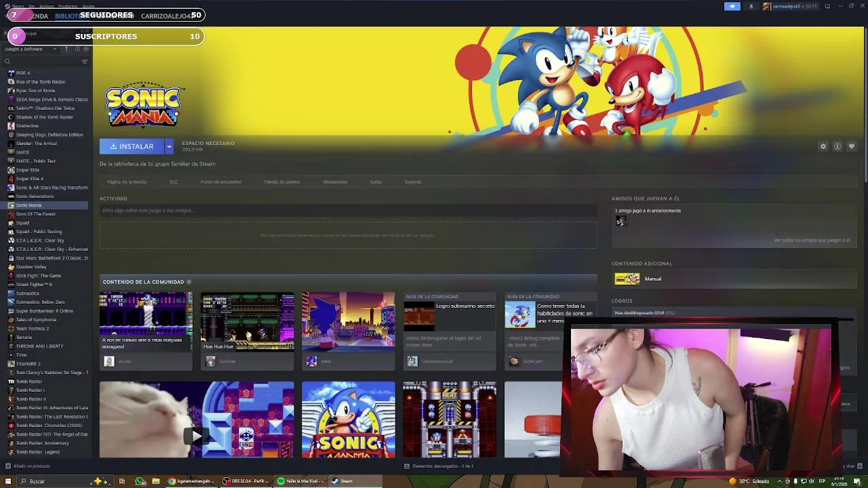The image size is (868, 488).
Task: Switch to OBS in the taskbar
Action: point(245,481)
